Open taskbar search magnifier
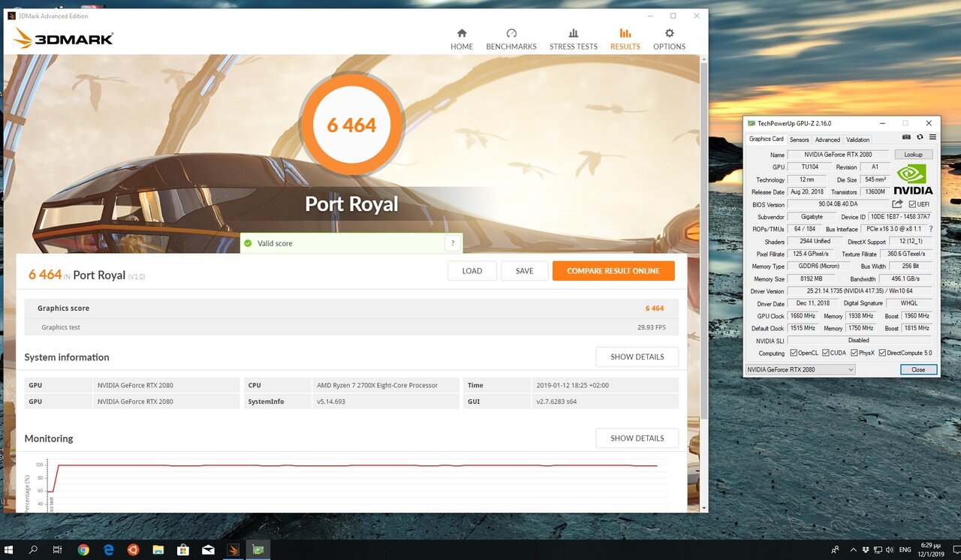961x560 pixels. 33,549
